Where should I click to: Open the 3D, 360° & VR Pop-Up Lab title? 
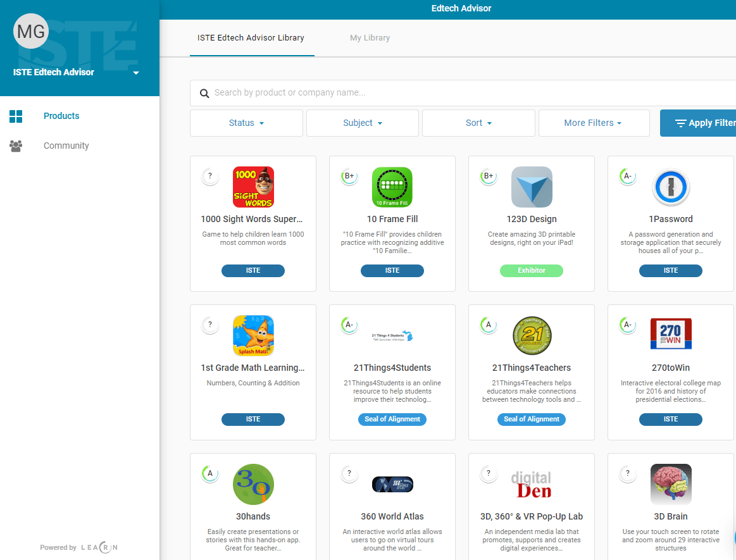tap(532, 517)
